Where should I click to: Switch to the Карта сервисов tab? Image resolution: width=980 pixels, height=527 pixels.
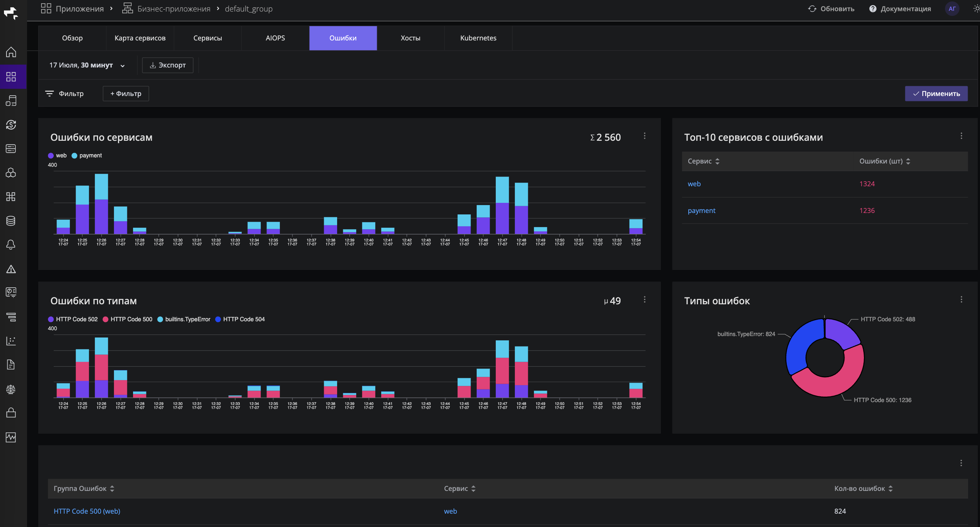coord(140,38)
